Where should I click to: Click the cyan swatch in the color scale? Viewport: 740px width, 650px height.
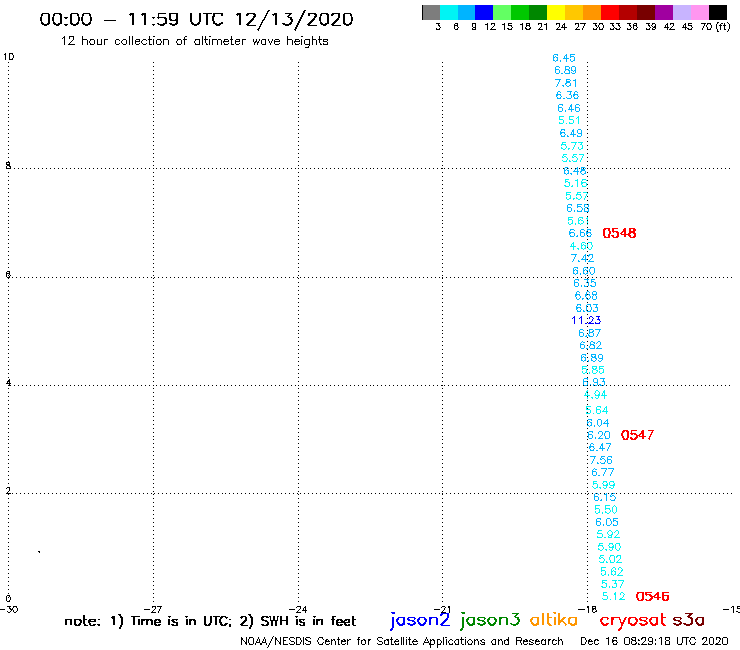(449, 12)
